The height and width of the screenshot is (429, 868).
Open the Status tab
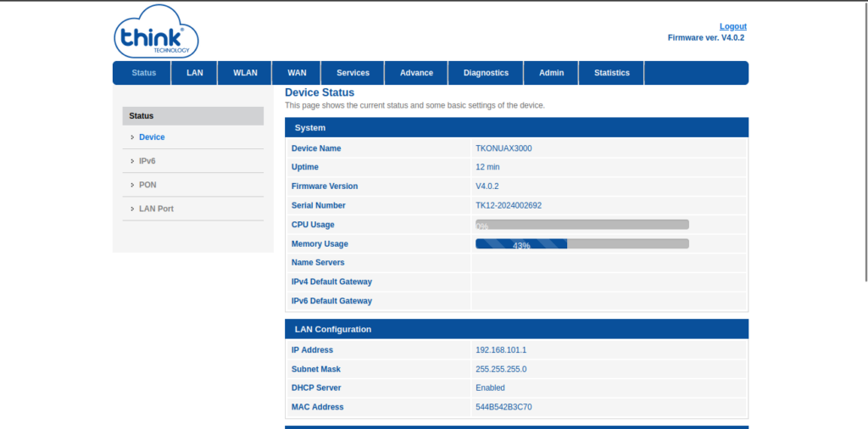pos(144,73)
